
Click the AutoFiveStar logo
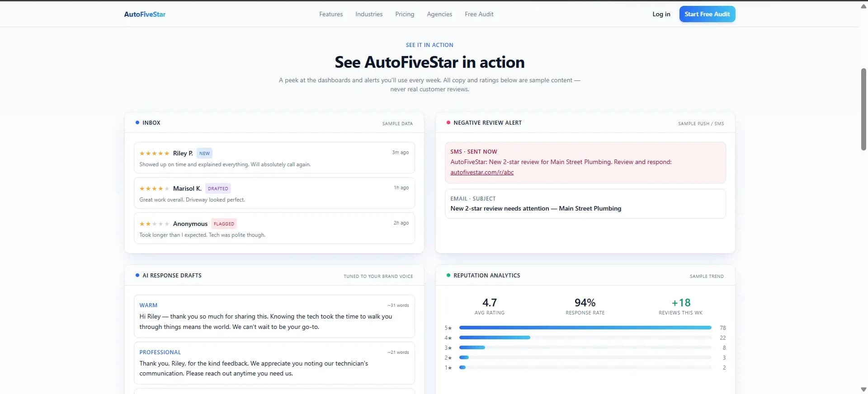point(145,14)
